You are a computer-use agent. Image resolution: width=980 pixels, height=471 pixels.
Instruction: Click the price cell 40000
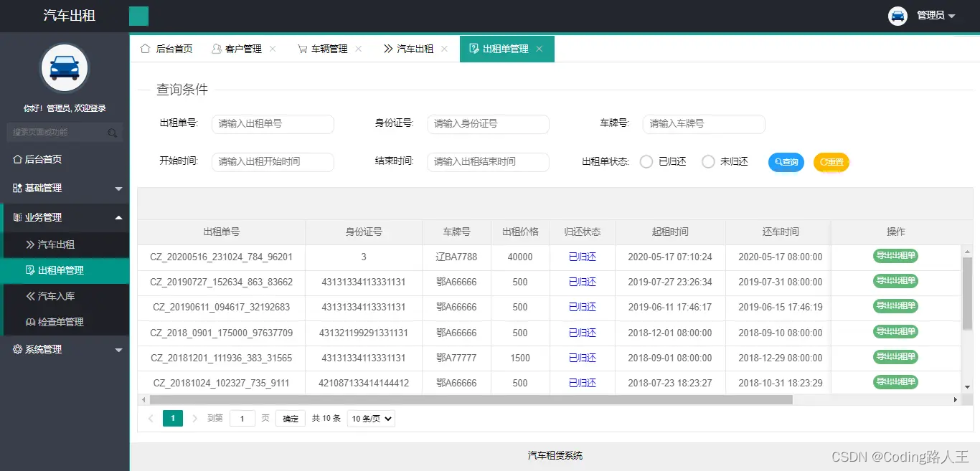(519, 257)
